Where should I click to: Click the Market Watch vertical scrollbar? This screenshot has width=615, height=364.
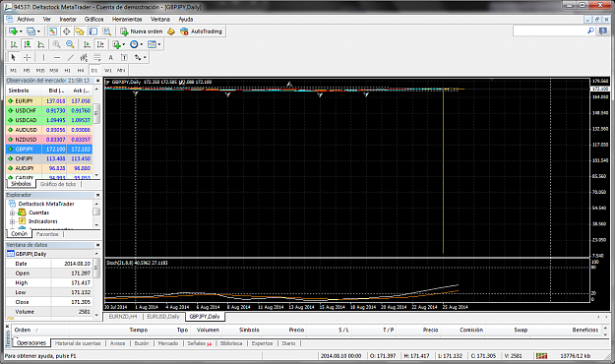[x=96, y=133]
